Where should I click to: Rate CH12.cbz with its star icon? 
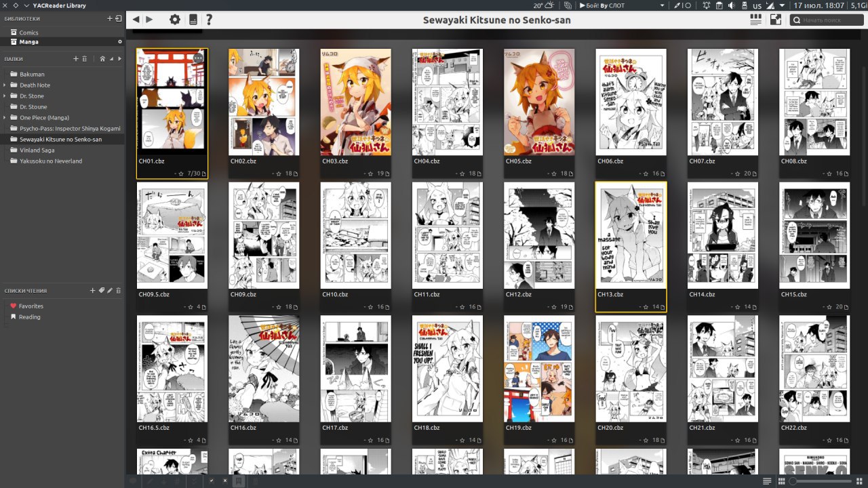[x=554, y=308]
